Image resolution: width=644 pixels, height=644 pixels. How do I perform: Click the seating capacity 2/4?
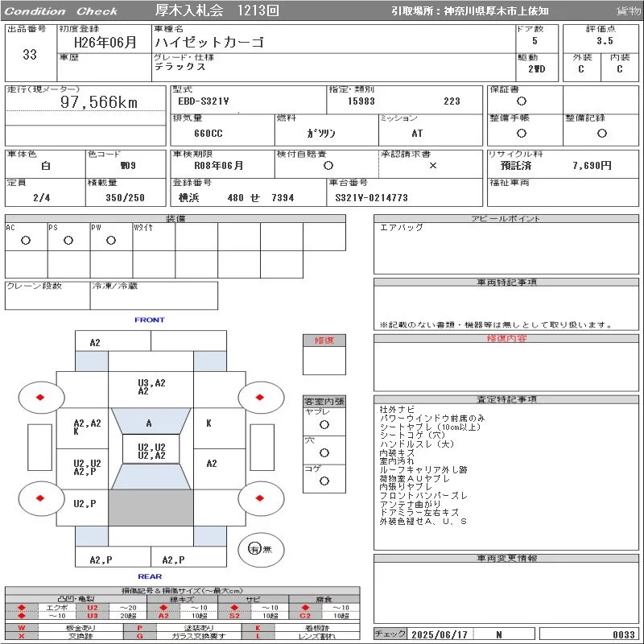(x=42, y=197)
